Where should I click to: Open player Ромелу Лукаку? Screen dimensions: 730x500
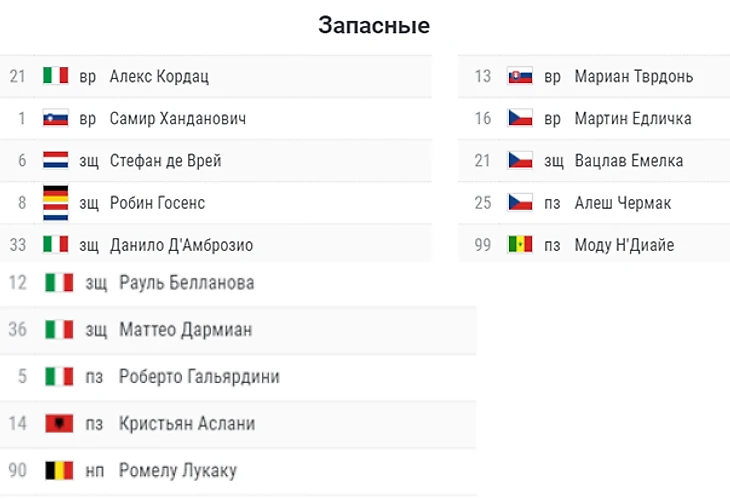click(x=177, y=470)
